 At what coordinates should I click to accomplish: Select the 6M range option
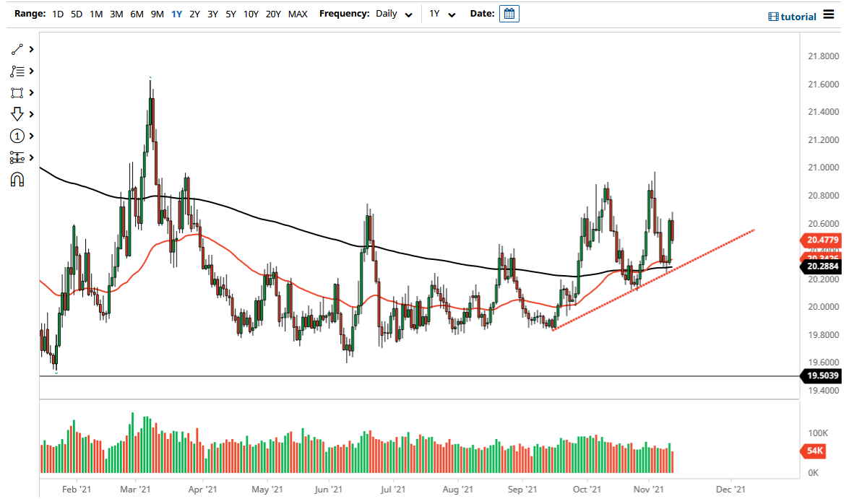coord(137,13)
